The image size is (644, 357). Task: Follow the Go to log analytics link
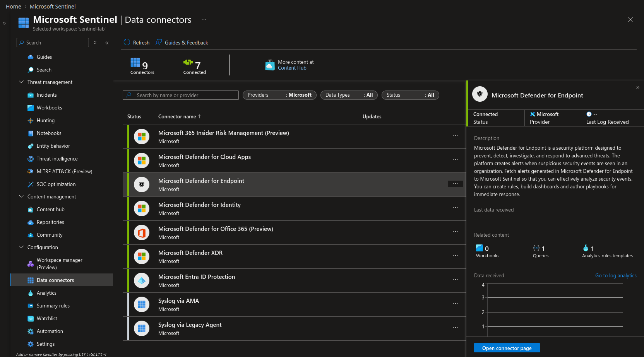pyautogui.click(x=615, y=275)
